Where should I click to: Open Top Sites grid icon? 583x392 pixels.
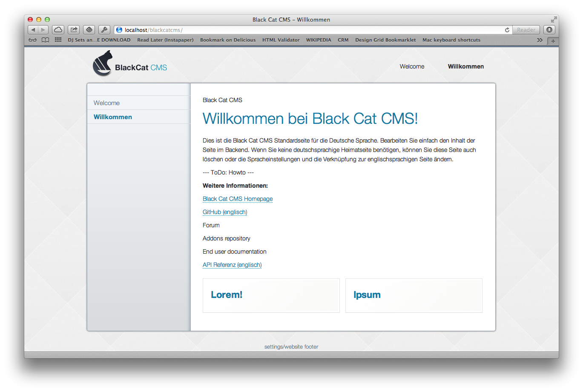(58, 40)
